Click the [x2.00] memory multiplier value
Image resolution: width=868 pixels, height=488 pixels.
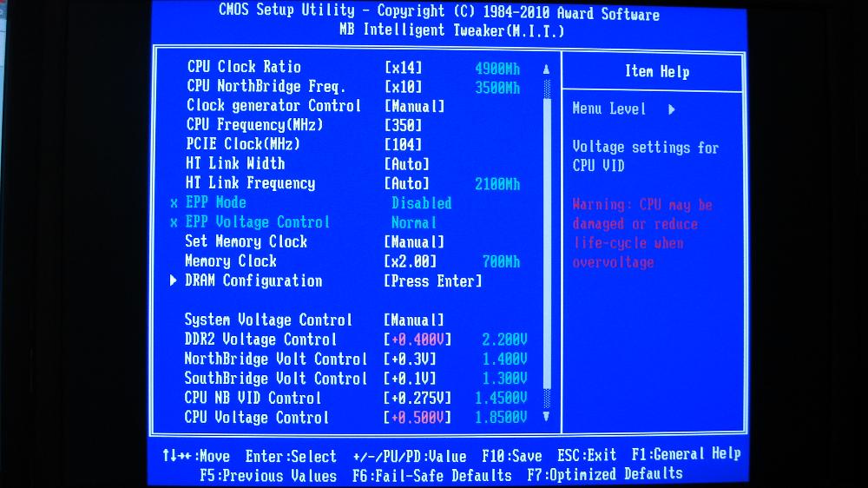(411, 262)
